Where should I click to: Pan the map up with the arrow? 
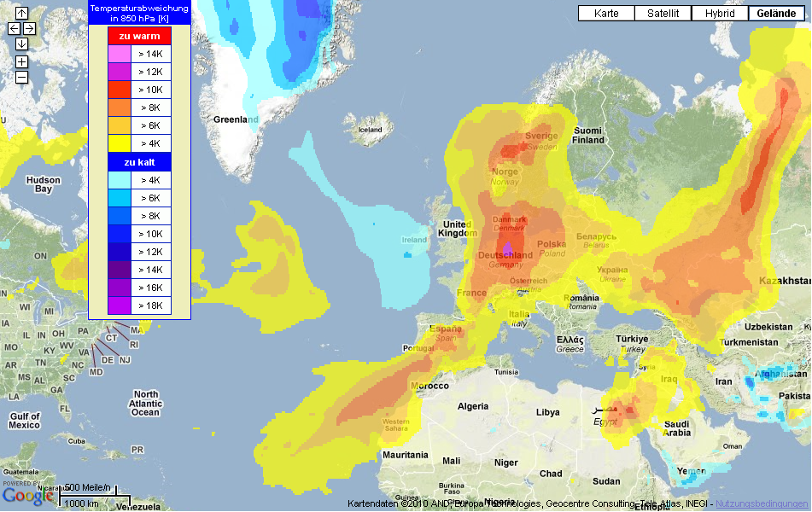(21, 14)
